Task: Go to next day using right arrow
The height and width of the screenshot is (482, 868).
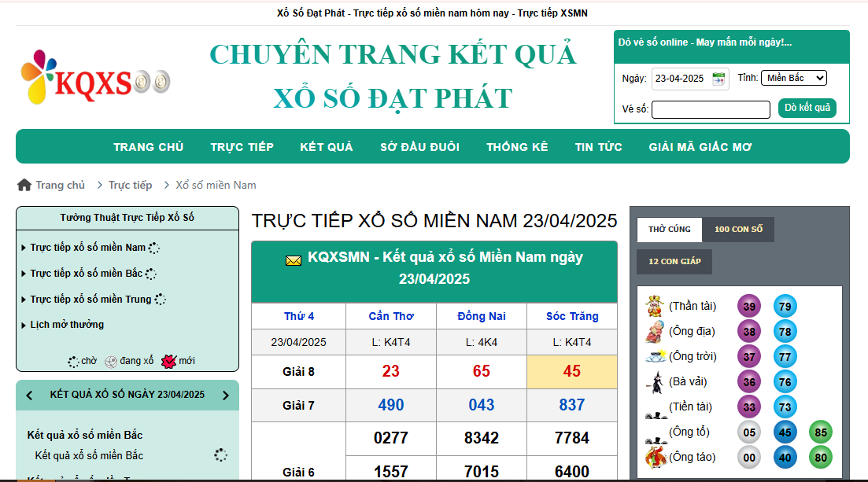Action: (226, 396)
